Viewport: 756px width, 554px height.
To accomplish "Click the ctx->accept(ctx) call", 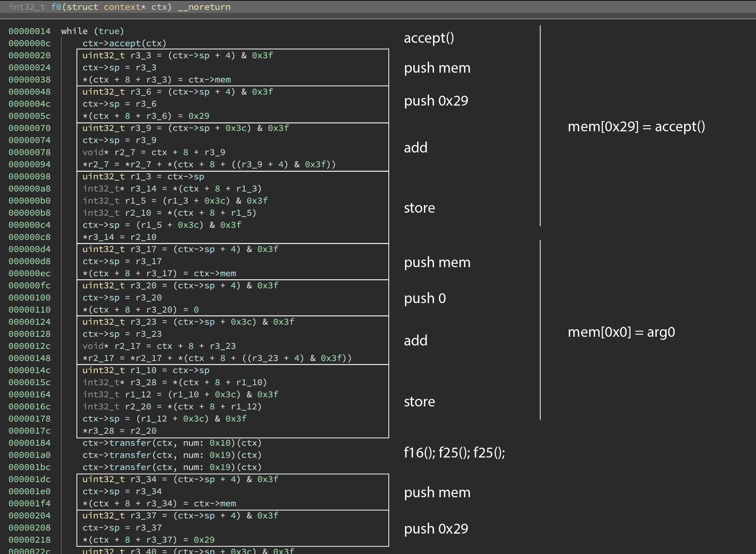I will click(x=124, y=44).
